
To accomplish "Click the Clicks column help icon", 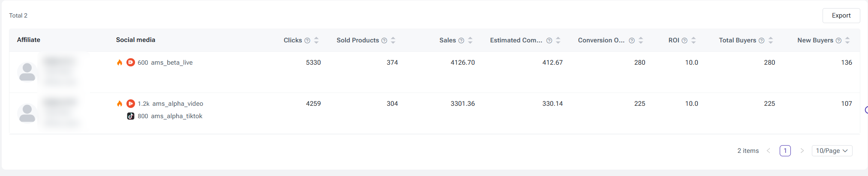I will (x=307, y=41).
